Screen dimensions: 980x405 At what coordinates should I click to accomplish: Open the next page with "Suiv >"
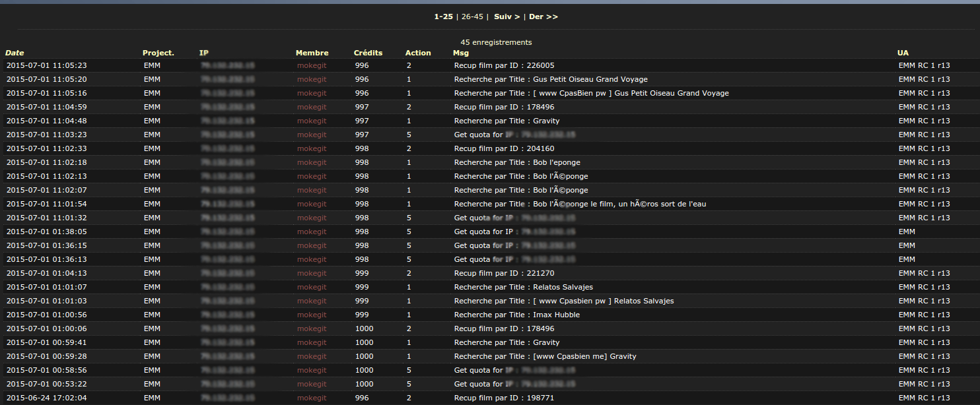[507, 16]
